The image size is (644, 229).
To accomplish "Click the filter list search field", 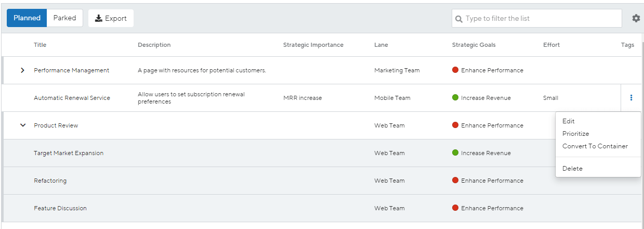I will (537, 18).
